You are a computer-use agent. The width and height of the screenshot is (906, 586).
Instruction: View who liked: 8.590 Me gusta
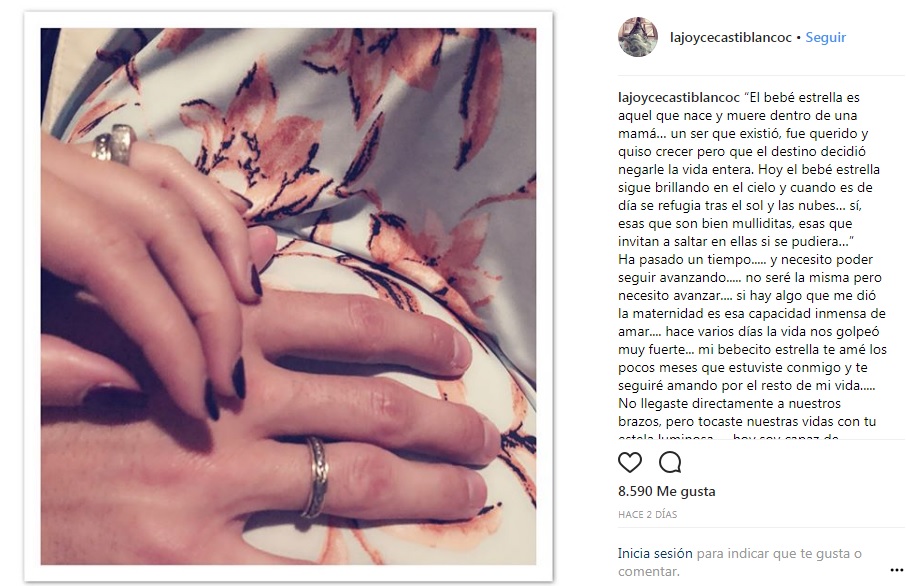click(x=667, y=491)
